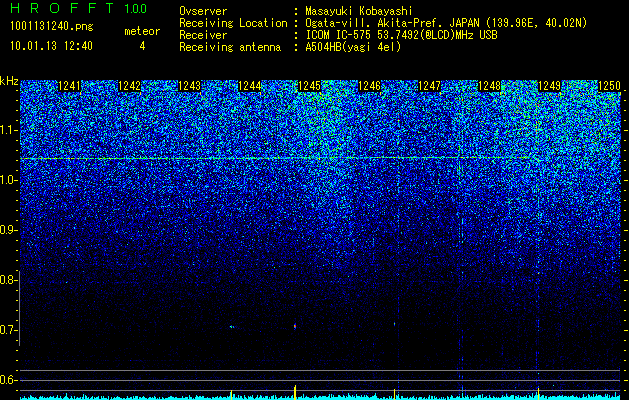Viewport: 629px width, 400px height.
Task: Click the 1247 time marker
Action: (x=429, y=86)
